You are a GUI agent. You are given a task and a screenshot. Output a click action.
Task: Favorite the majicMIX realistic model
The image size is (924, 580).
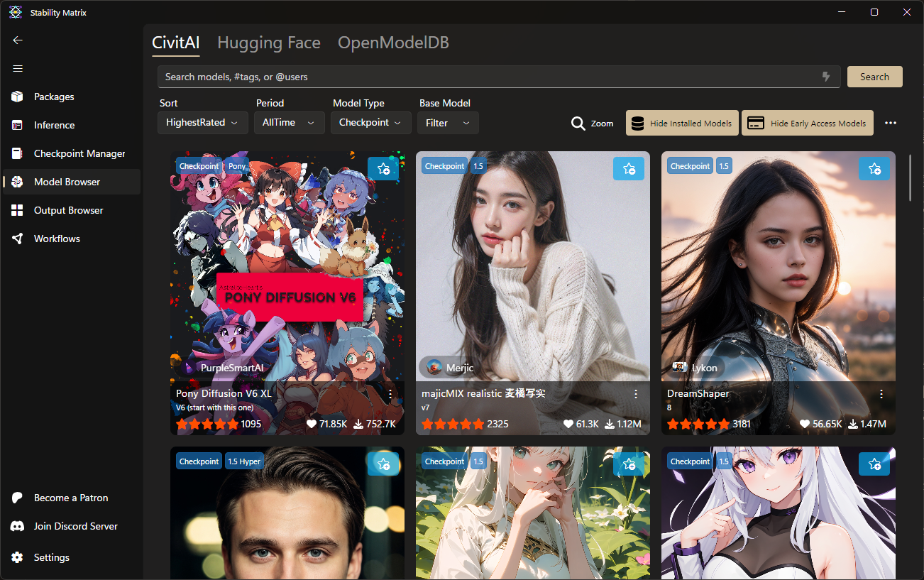(629, 168)
